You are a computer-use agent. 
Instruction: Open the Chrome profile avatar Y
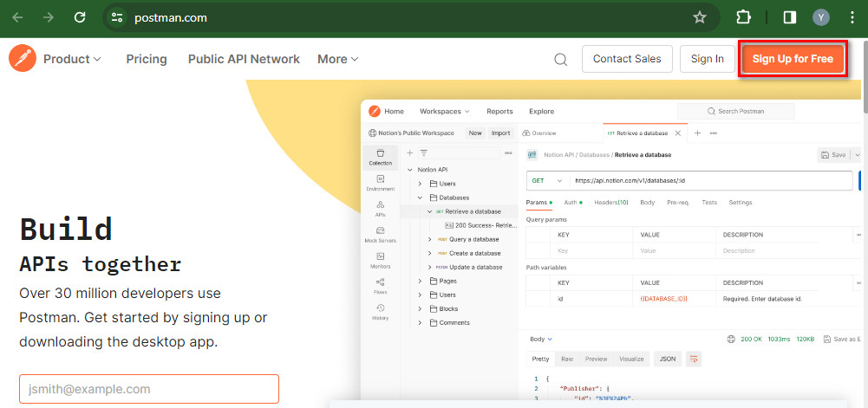[x=821, y=17]
